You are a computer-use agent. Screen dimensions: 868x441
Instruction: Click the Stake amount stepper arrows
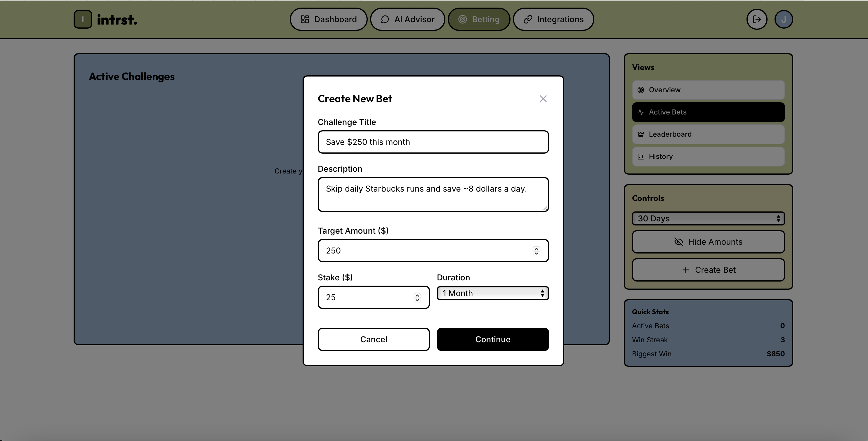tap(417, 298)
